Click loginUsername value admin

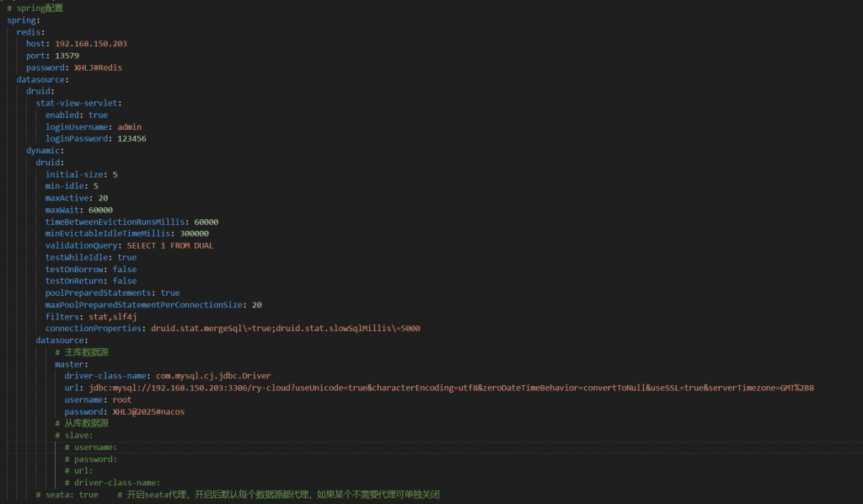click(x=129, y=126)
